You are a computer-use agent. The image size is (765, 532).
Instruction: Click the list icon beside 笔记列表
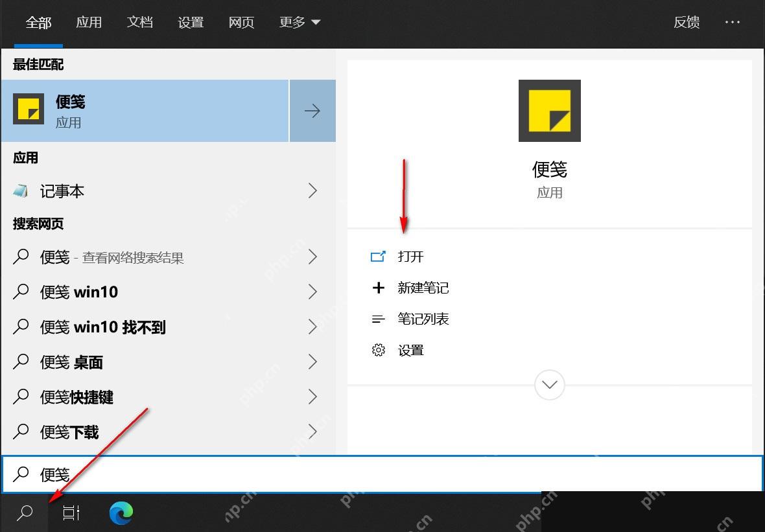pos(378,319)
